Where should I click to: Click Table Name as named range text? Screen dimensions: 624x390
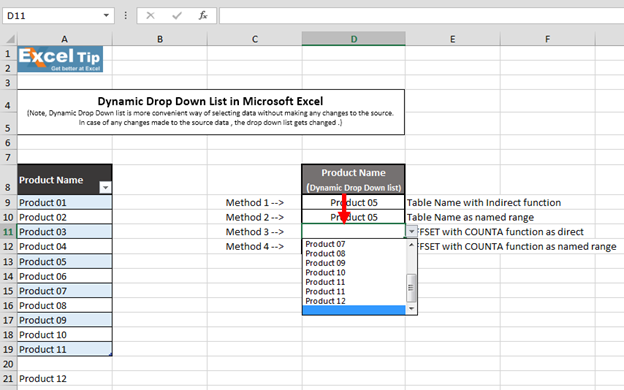tap(470, 217)
